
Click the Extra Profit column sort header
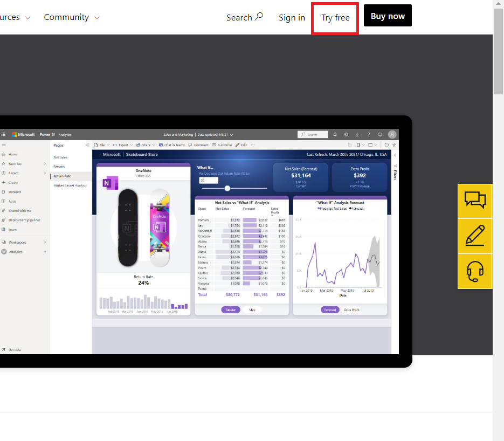[x=275, y=211]
